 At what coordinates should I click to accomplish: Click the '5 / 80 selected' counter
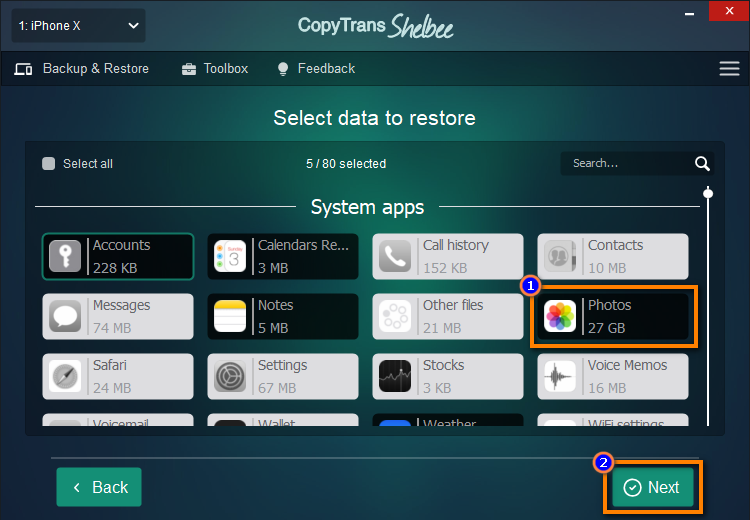tap(346, 164)
